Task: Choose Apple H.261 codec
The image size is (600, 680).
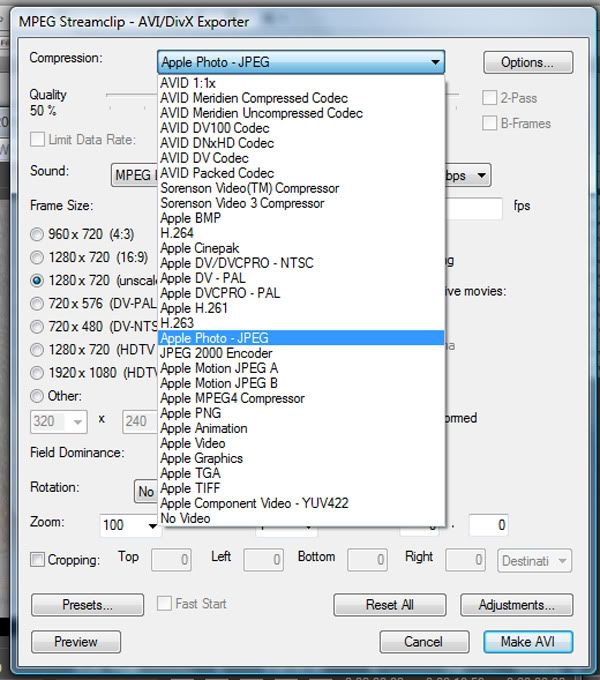Action: (x=301, y=308)
